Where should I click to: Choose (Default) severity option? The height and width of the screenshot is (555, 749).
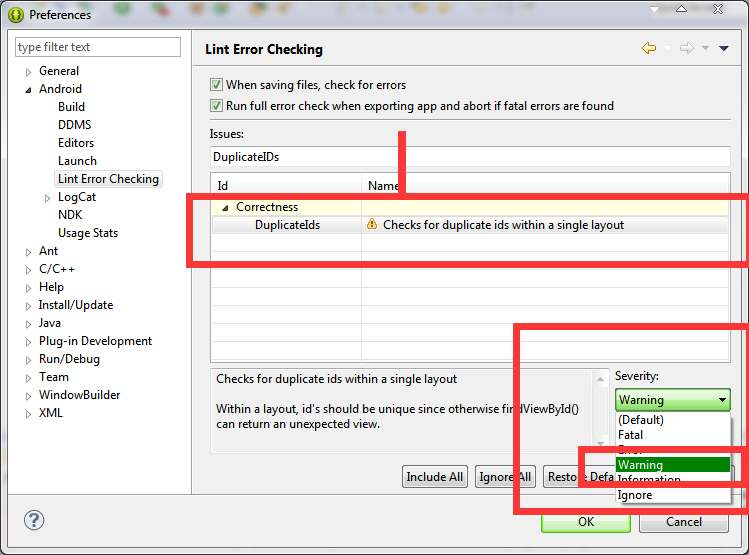[673, 420]
